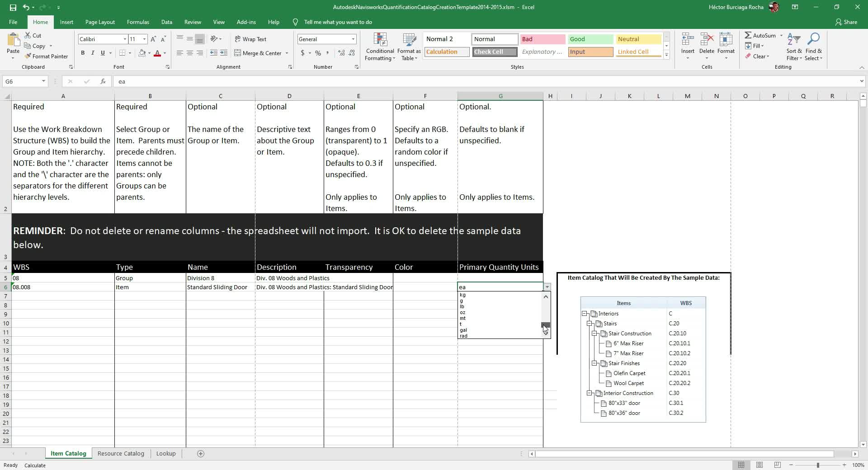The image size is (868, 470).
Task: Click the Share button
Action: pos(846,22)
